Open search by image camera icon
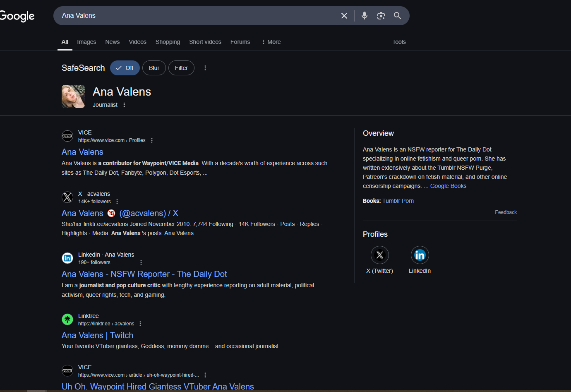Viewport: 571px width, 392px height. pyautogui.click(x=381, y=16)
